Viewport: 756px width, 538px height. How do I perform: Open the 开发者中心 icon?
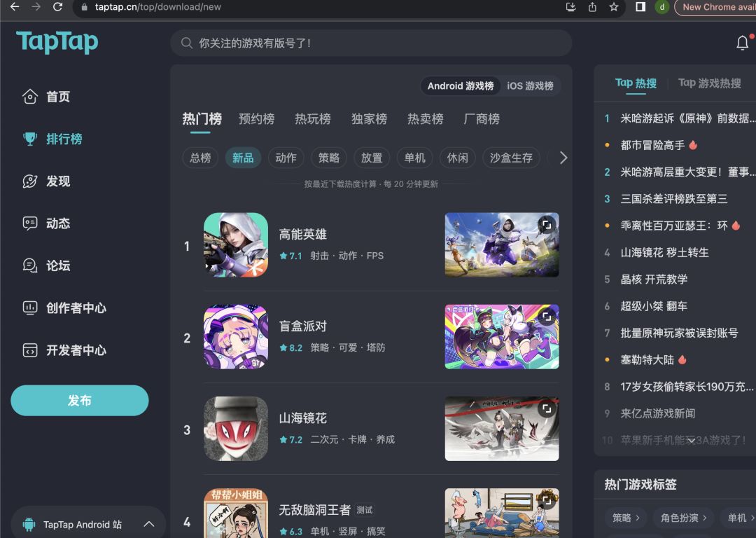[30, 350]
